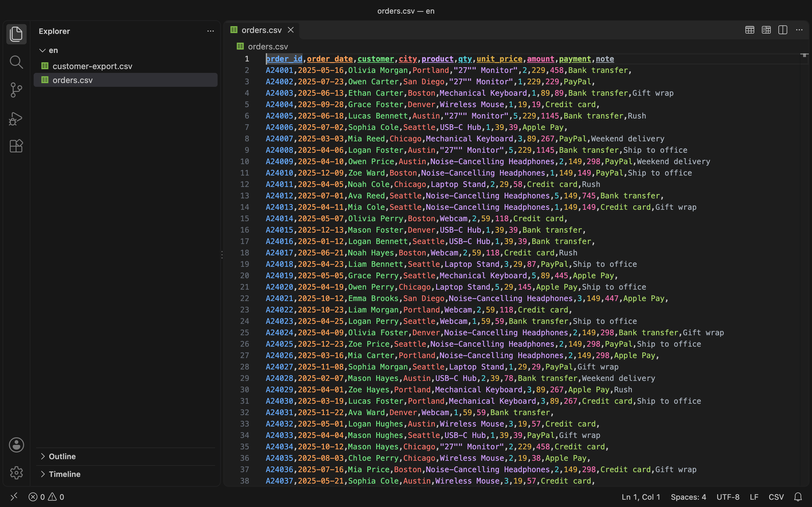Open the Accounts menu icon

coord(16,445)
